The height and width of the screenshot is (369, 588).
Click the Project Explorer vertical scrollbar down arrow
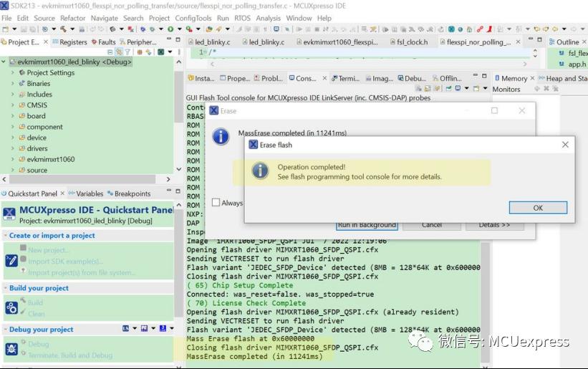pyautogui.click(x=178, y=170)
